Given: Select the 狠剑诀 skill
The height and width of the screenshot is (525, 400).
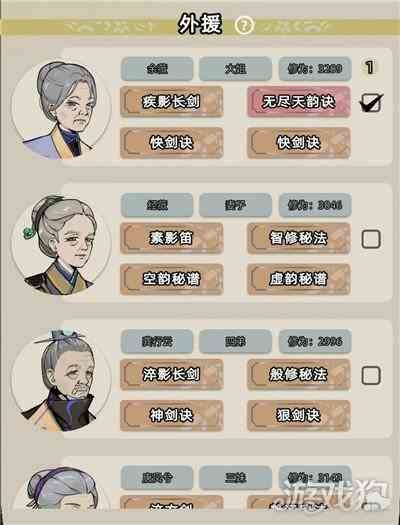Looking at the screenshot, I should pos(299,416).
